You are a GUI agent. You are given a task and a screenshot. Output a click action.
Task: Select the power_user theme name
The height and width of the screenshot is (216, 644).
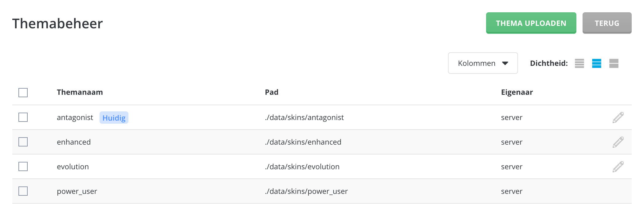tap(77, 191)
